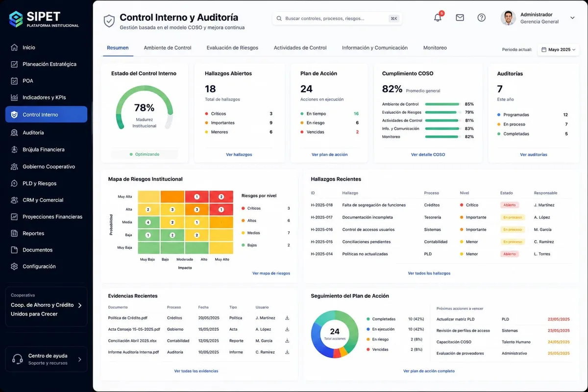Switch to the Monitoreo tab
The width and height of the screenshot is (588, 392).
pyautogui.click(x=435, y=48)
